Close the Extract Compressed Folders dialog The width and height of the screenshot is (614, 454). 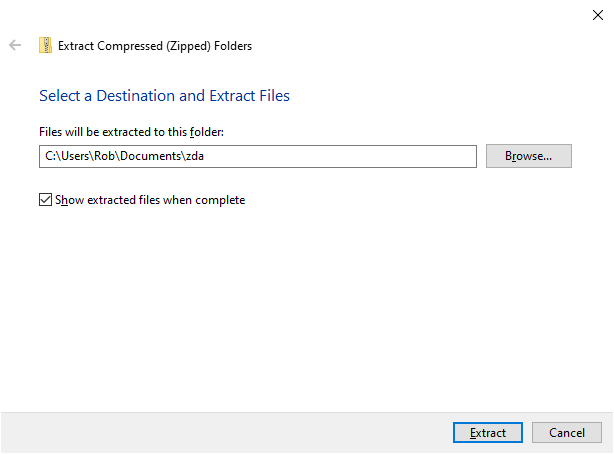click(597, 14)
